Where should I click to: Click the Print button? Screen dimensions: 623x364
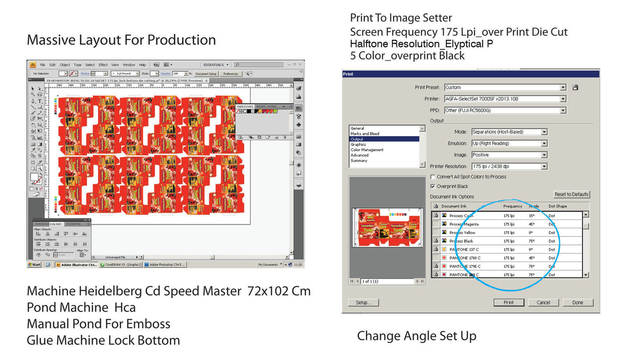[x=509, y=303]
